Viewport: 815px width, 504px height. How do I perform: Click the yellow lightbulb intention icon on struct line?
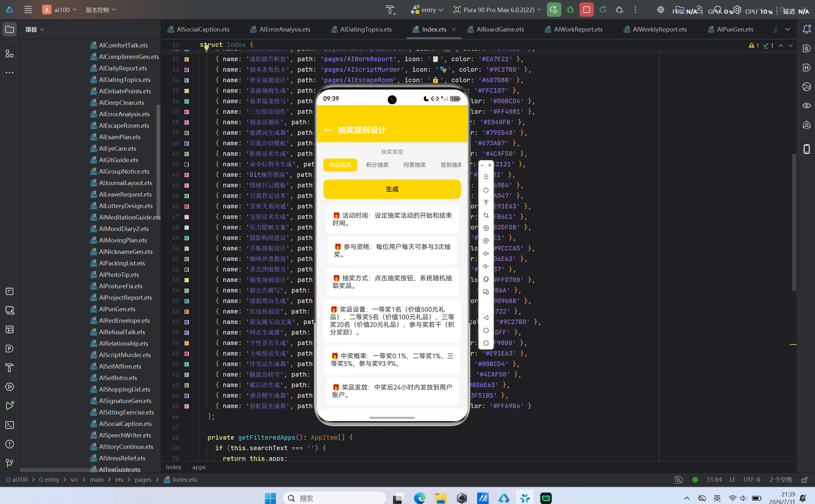[x=207, y=48]
